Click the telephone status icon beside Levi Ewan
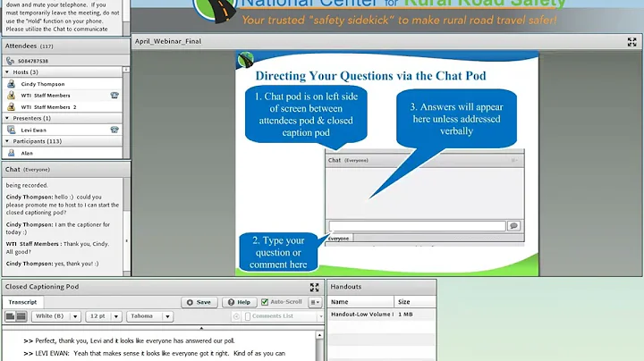The height and width of the screenshot is (361, 644). click(114, 130)
